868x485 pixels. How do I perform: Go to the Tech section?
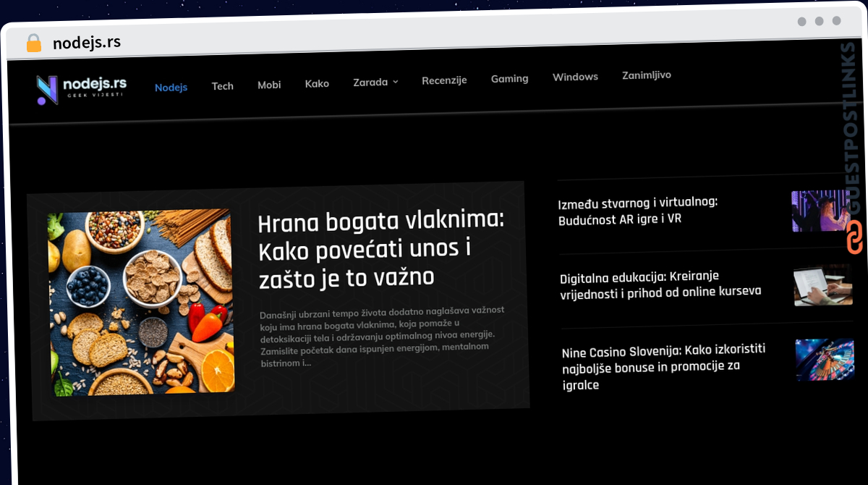pos(222,86)
